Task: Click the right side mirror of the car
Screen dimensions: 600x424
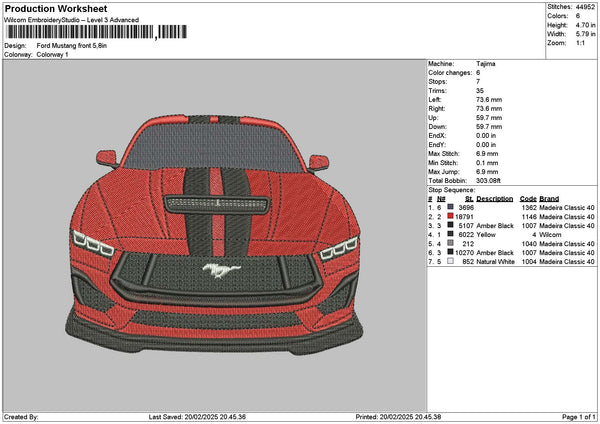Action: point(319,161)
